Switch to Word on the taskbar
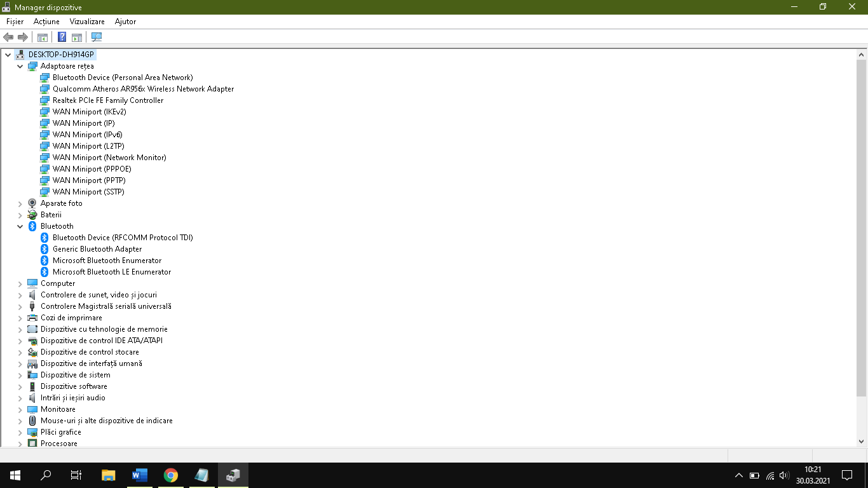868x488 pixels. pos(139,475)
